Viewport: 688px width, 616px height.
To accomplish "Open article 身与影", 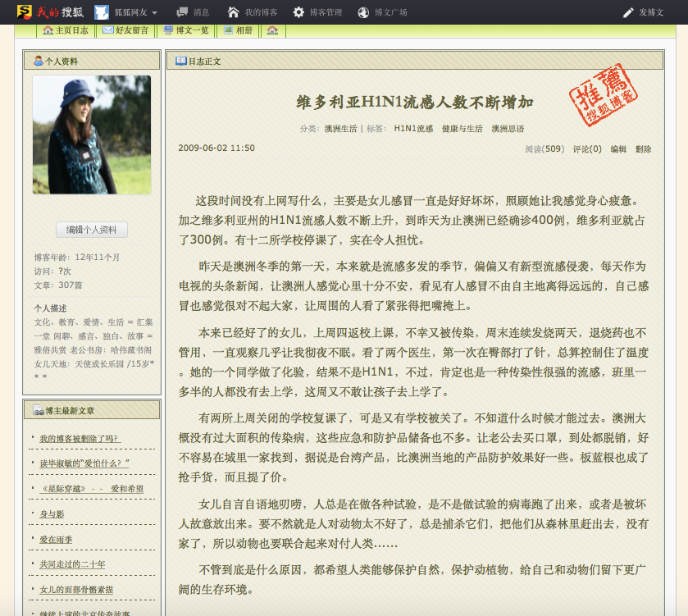I will pyautogui.click(x=52, y=513).
